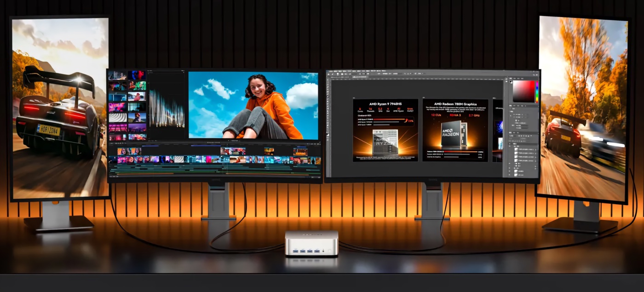Viewport: 644px width, 292px height.
Task: Open the first document tab in Photoshop
Action: tap(340, 77)
